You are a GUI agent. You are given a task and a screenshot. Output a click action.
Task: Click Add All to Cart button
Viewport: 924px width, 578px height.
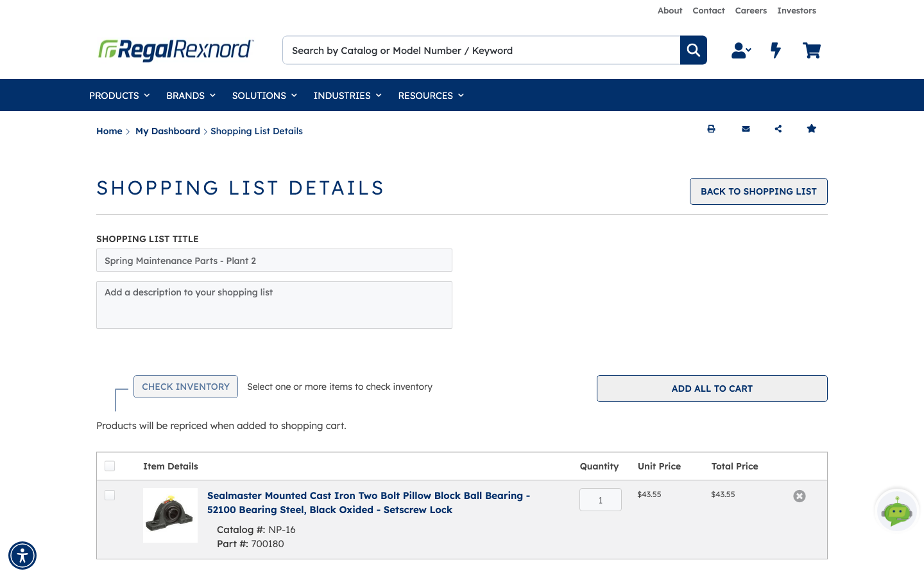712,389
